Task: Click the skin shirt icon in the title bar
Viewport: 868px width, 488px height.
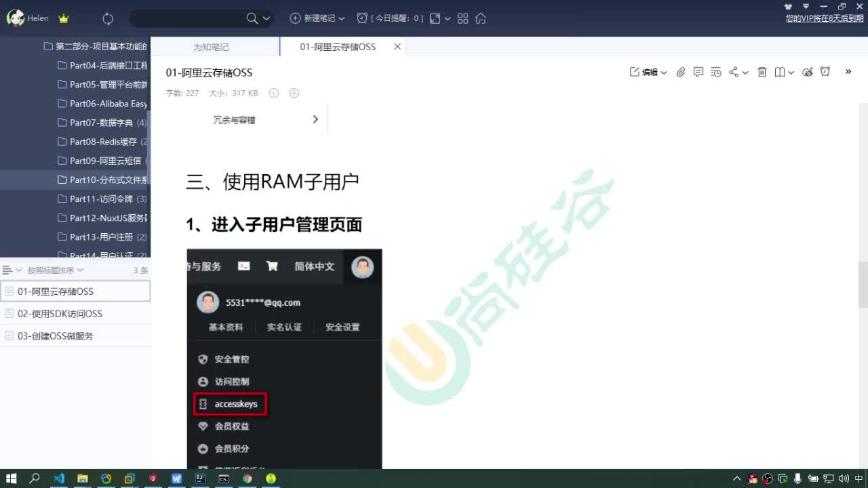Action: click(x=788, y=6)
